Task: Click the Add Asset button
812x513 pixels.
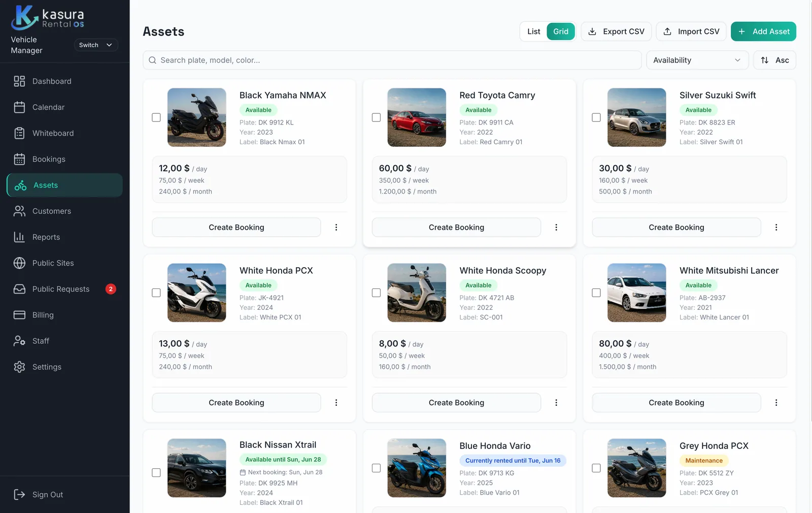Action: [763, 31]
